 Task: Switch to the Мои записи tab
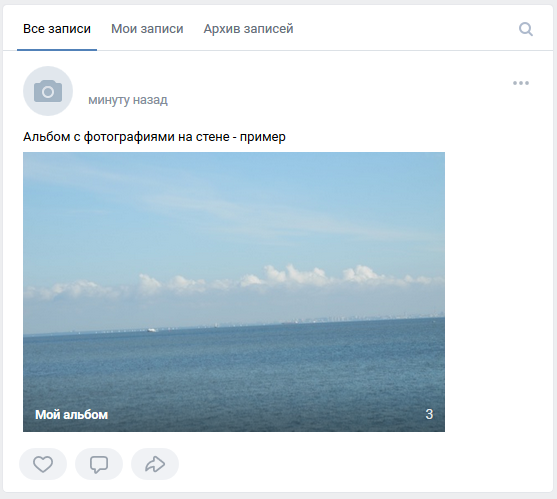pos(147,29)
